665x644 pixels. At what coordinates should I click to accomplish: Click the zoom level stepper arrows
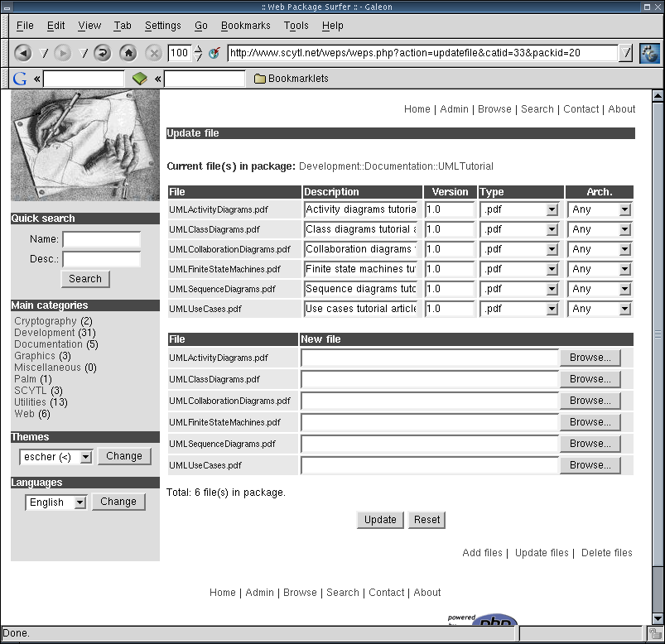[x=198, y=53]
